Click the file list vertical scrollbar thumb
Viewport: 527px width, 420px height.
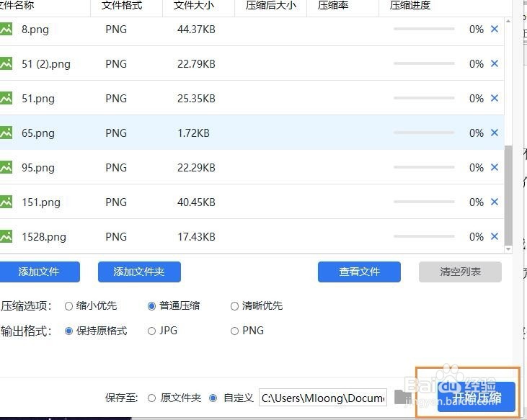pos(508,195)
